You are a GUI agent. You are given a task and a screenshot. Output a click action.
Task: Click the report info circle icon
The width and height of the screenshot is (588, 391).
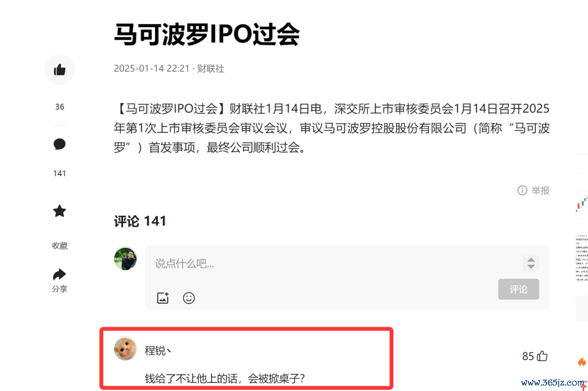coord(522,190)
